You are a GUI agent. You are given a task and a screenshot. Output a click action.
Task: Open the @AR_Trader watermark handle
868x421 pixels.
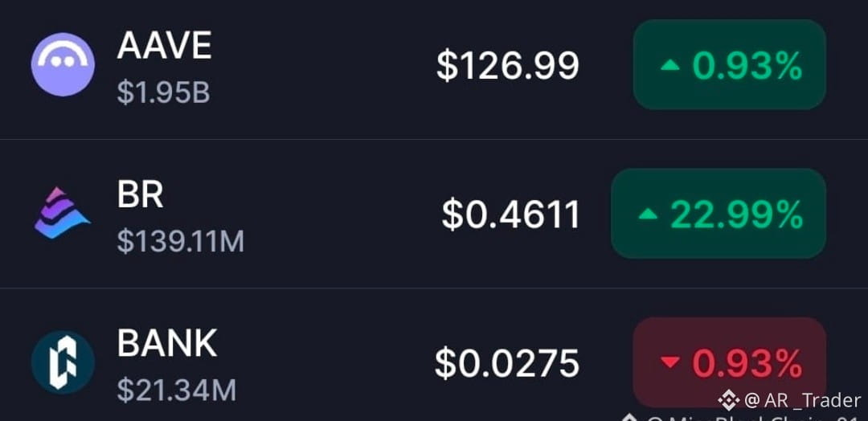pos(803,400)
